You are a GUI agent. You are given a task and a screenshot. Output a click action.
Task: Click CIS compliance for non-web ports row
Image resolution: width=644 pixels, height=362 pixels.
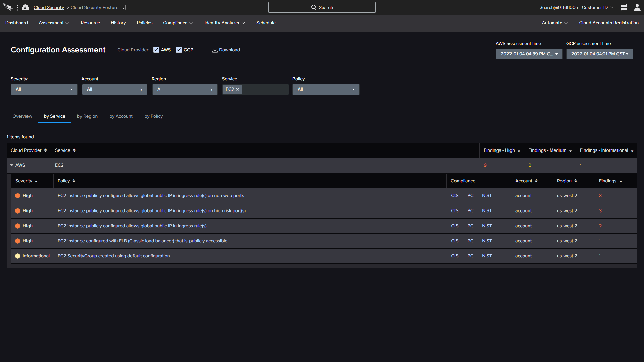click(x=455, y=196)
